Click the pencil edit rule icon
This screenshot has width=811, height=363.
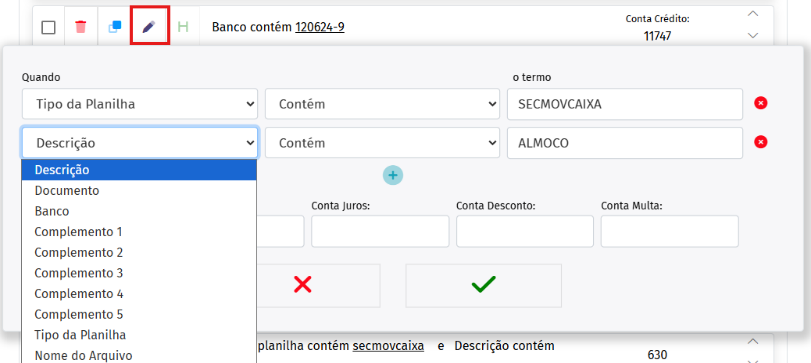[x=149, y=26]
